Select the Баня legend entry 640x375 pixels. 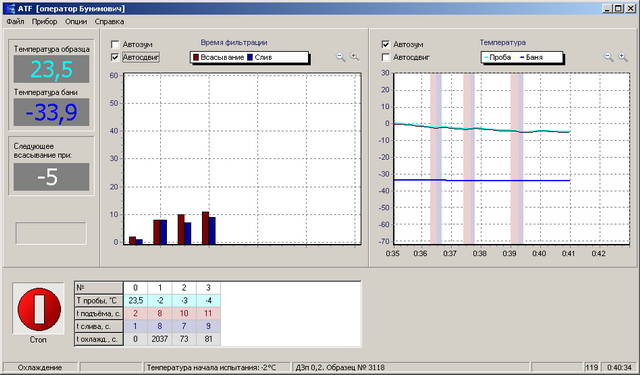pos(531,58)
